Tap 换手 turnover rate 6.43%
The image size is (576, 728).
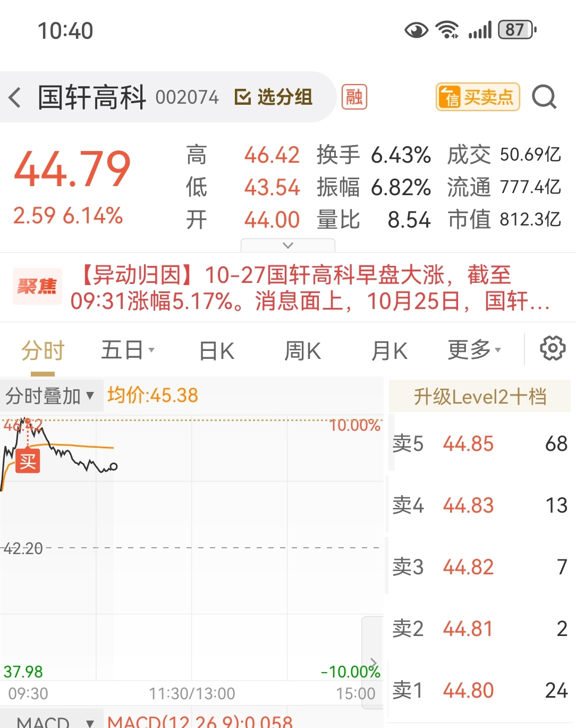coord(374,155)
